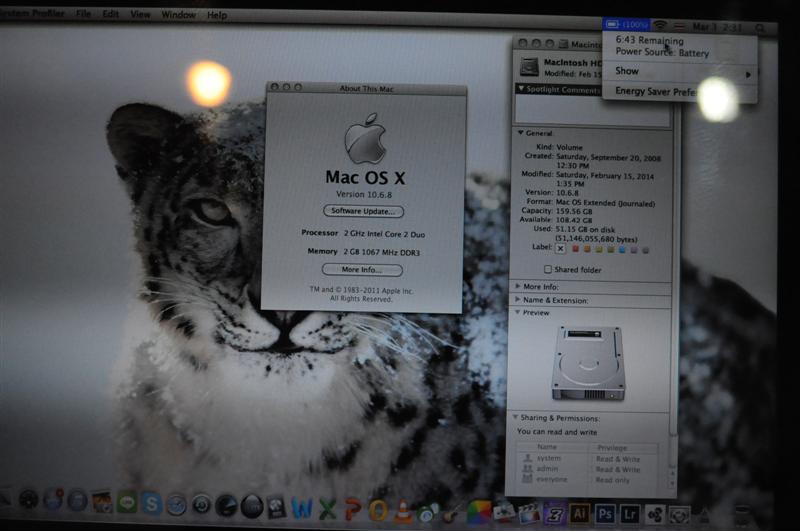Viewport: 800px width, 531px height.
Task: Open the Trash in the Dock
Action: point(742,517)
